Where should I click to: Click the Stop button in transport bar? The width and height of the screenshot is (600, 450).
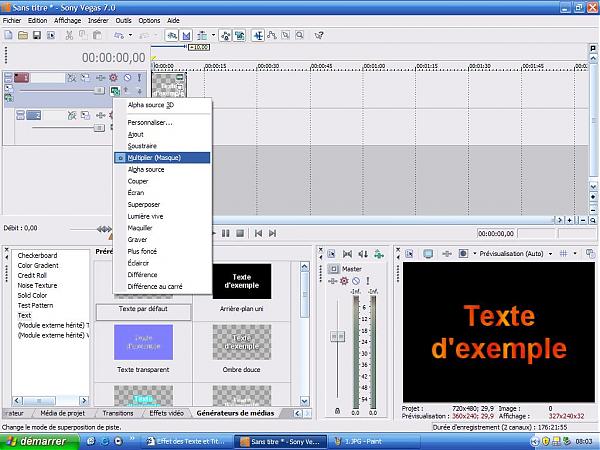coord(240,233)
